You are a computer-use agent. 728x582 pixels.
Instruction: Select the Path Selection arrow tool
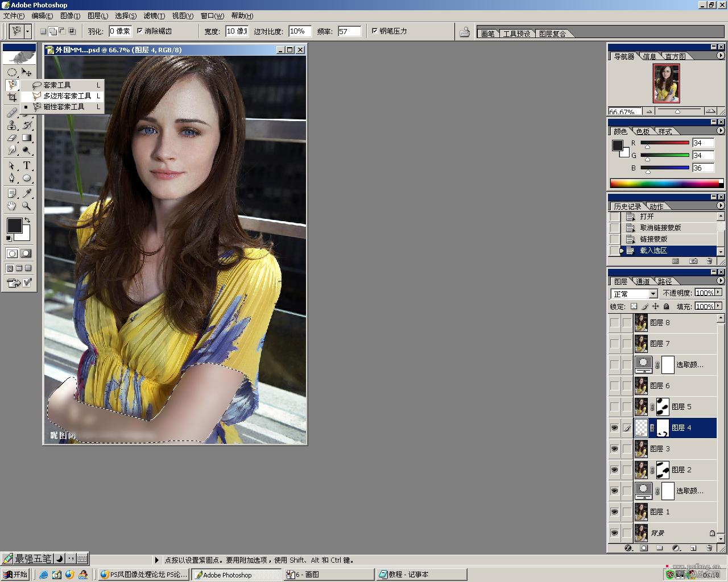[12, 165]
